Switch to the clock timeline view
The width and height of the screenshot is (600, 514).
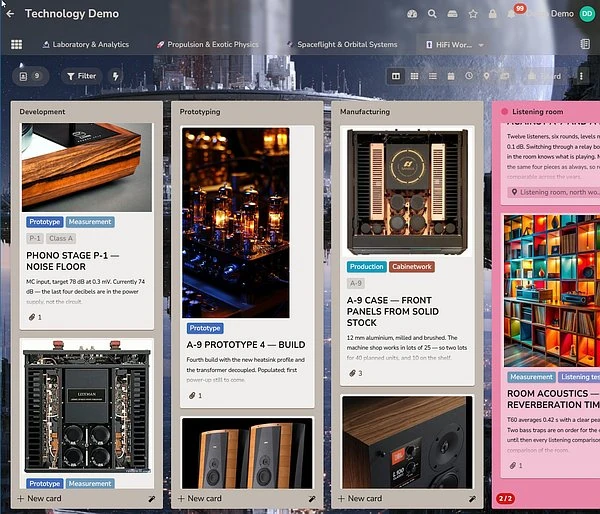click(469, 76)
